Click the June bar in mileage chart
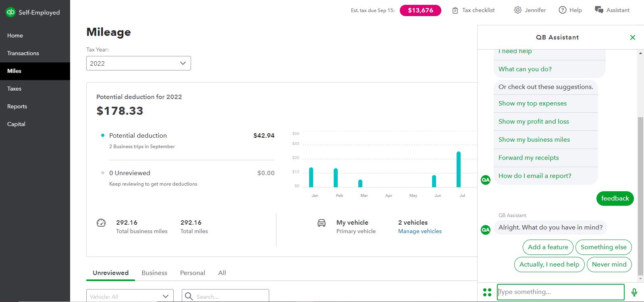644x302 pixels. click(x=434, y=181)
